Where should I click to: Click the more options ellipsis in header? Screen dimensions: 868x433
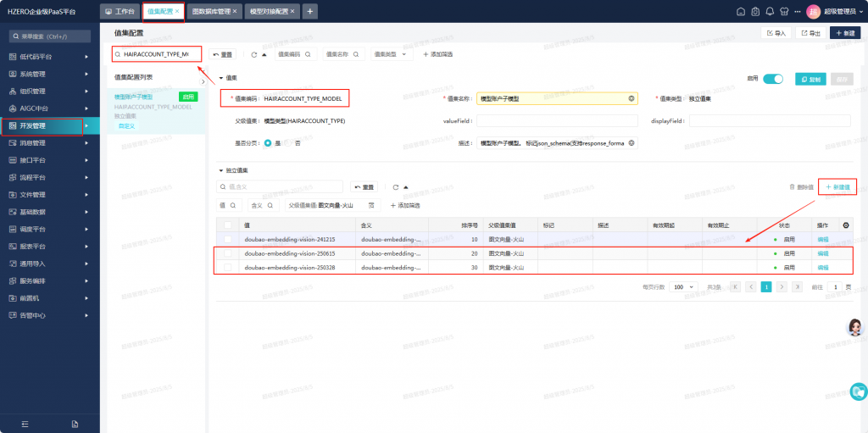(798, 11)
